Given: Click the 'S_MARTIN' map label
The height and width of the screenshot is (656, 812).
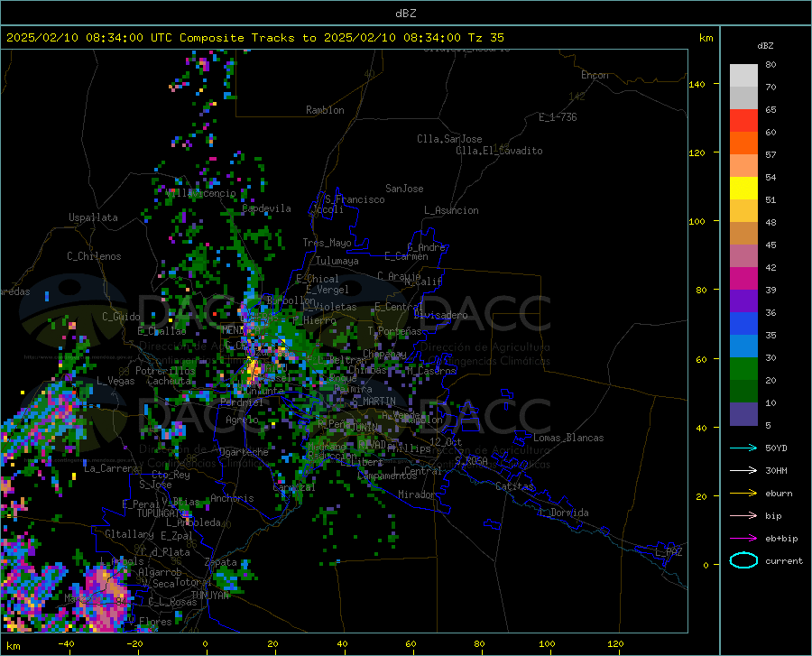Looking at the screenshot, I should click(374, 402).
